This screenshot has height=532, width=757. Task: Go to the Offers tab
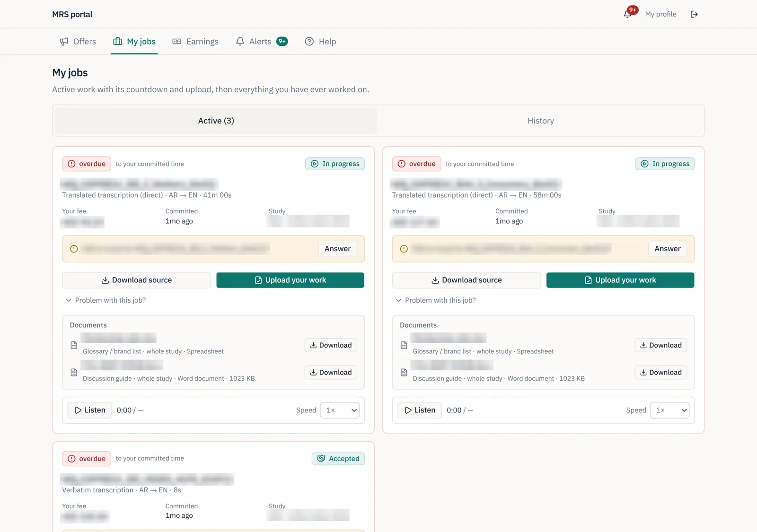[x=78, y=42]
